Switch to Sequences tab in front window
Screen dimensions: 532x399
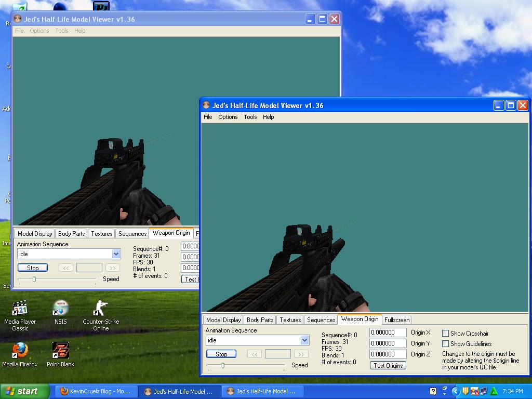coord(321,320)
